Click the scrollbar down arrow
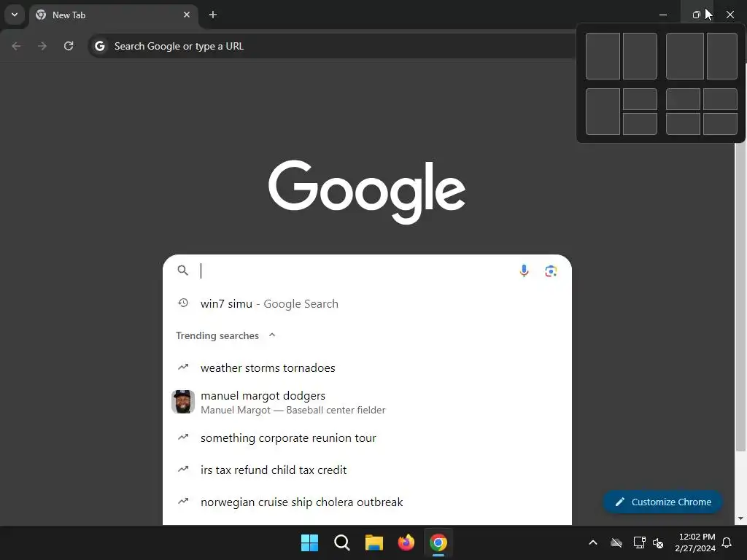The height and width of the screenshot is (560, 747). click(740, 518)
